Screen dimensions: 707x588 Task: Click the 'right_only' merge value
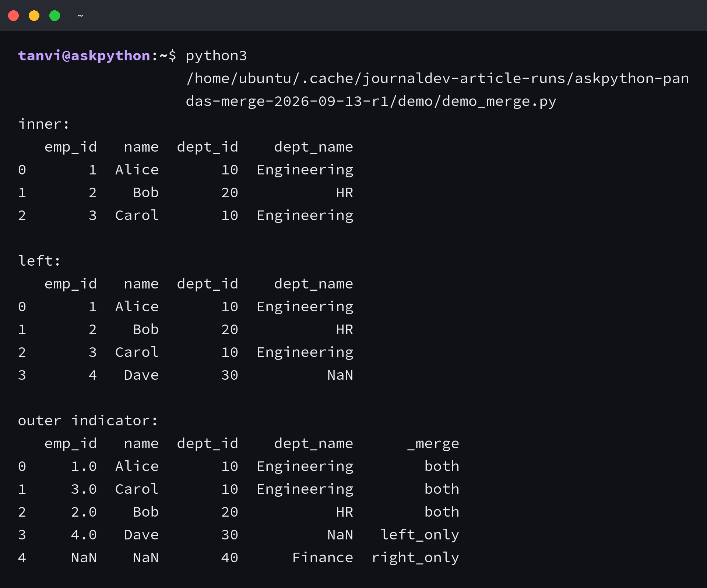[415, 557]
